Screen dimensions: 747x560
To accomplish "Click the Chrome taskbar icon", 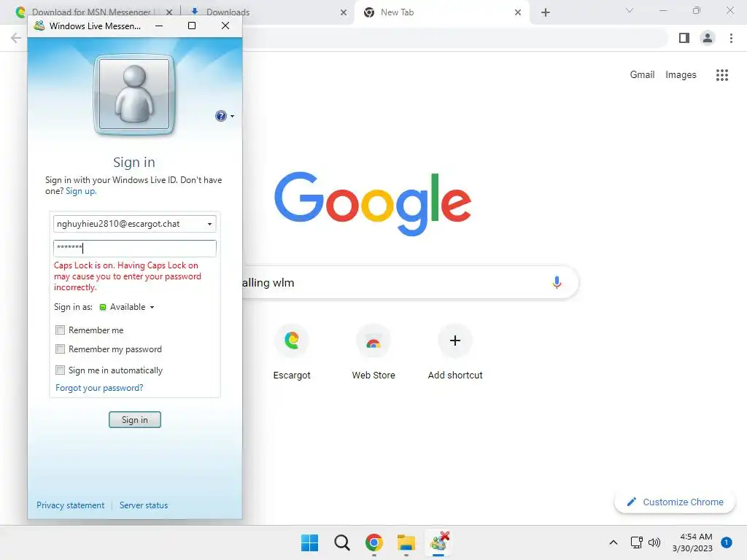I will point(374,542).
